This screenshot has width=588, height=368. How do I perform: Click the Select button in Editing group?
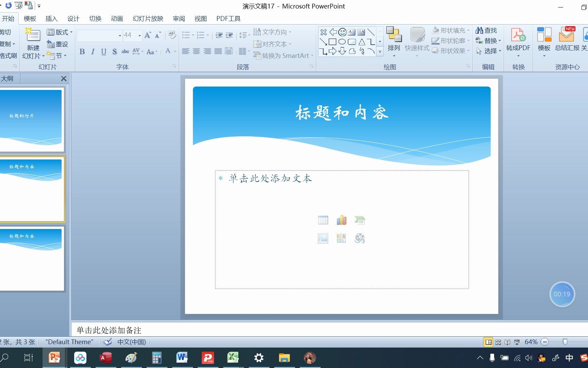click(x=488, y=51)
